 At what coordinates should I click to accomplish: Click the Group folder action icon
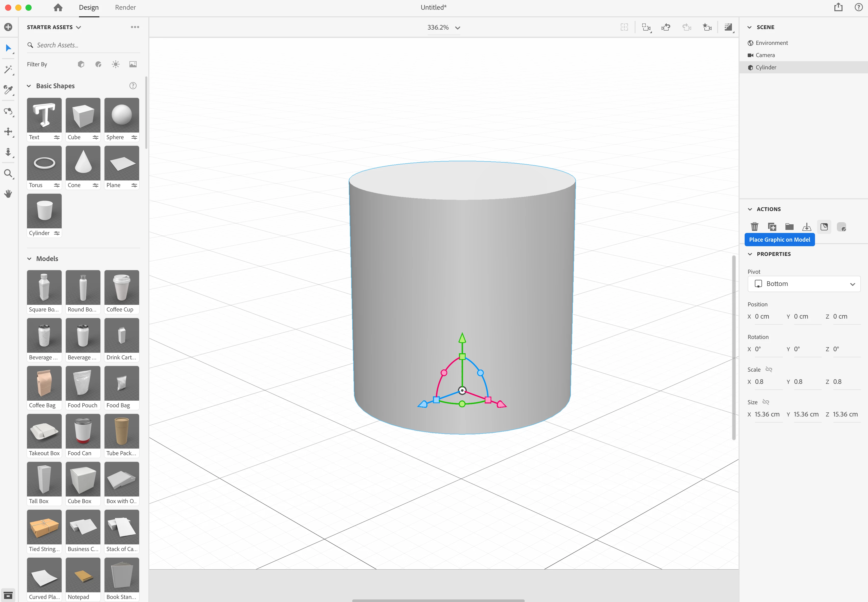[789, 227]
